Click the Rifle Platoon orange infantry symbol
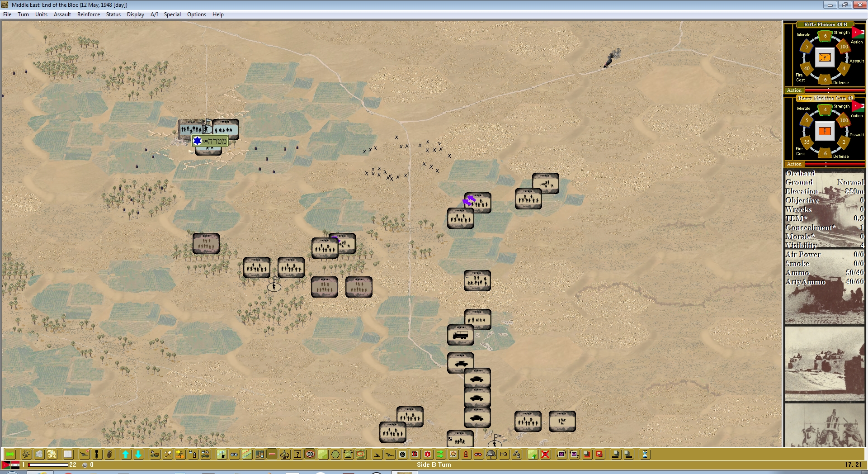Screen dimensions: 868x474 pos(825,57)
